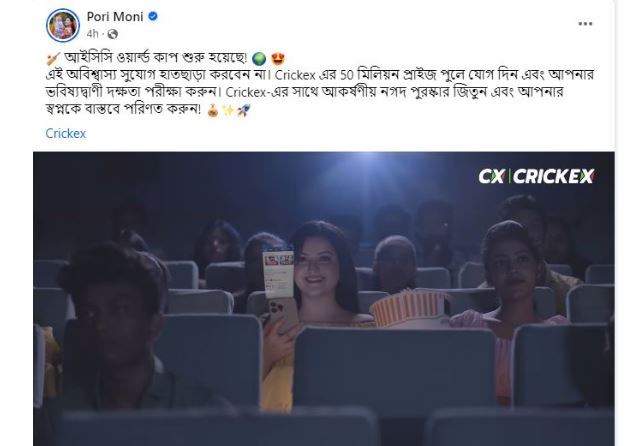
Task: Click the blue verified badge
Action: (153, 16)
